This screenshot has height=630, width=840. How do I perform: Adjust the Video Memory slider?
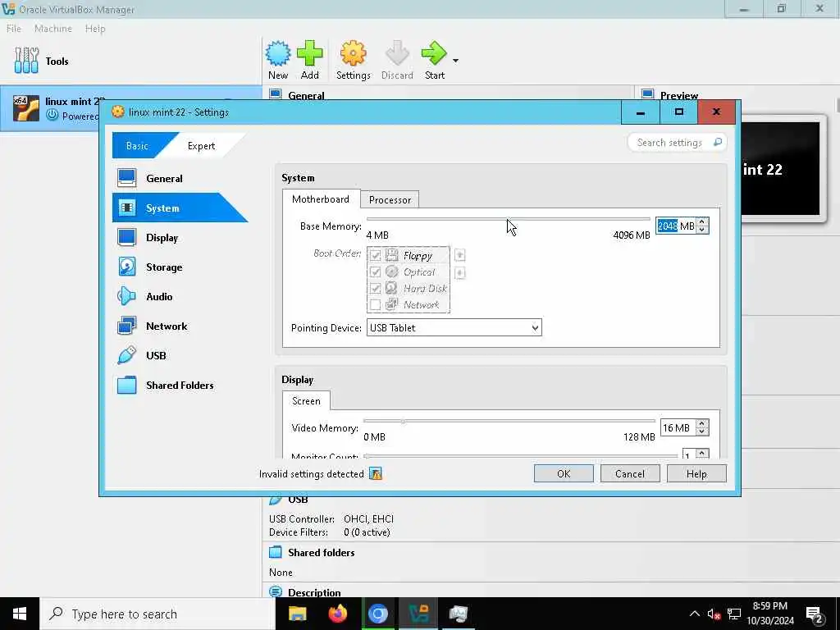[x=509, y=421]
